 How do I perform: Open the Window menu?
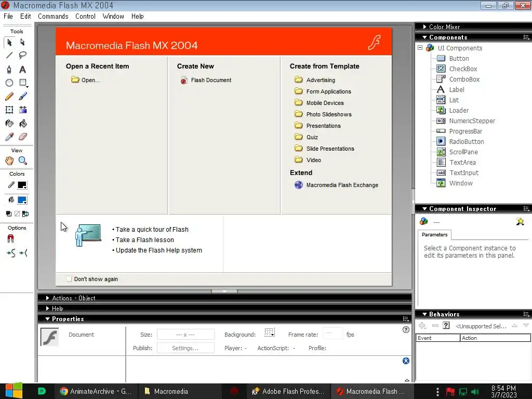(113, 16)
